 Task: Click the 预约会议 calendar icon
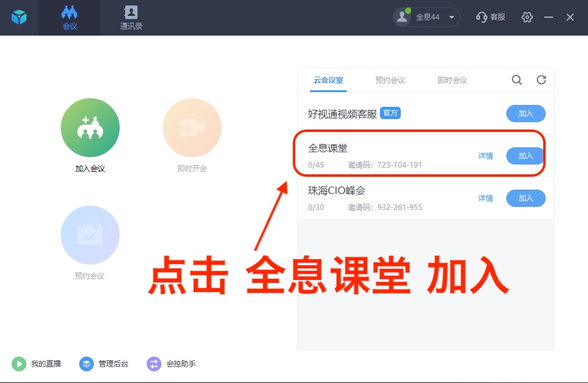(90, 235)
